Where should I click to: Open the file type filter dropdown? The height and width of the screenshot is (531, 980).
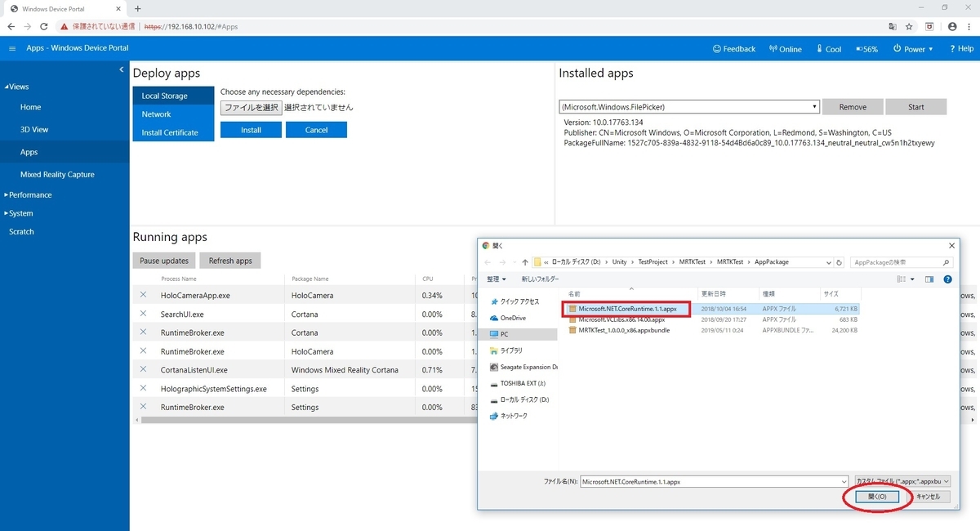902,481
